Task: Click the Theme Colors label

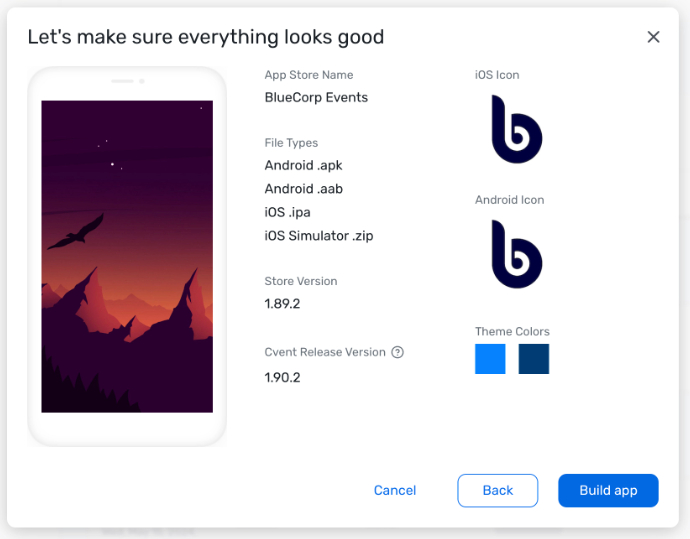Action: coord(512,331)
